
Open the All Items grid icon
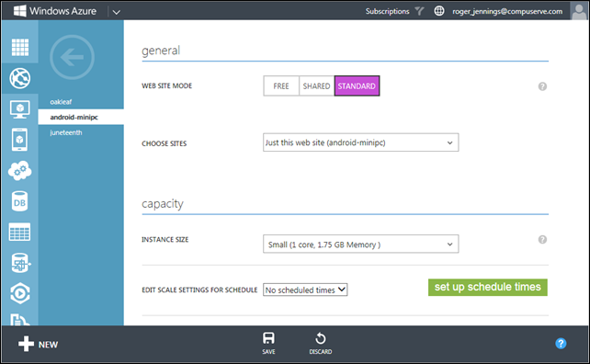[20, 48]
